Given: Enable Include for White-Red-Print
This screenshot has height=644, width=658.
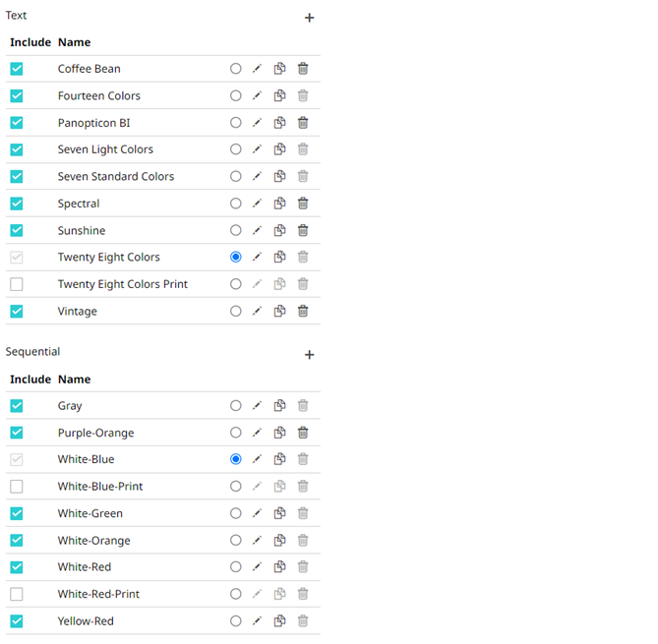Looking at the screenshot, I should (x=17, y=594).
